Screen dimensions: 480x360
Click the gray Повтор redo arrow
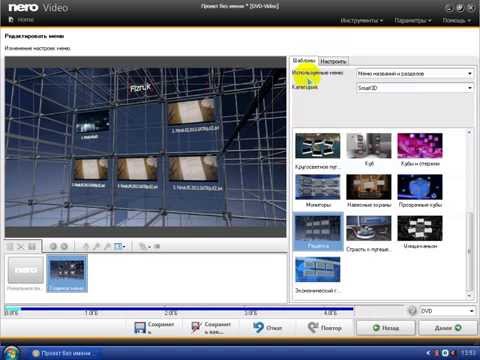(x=313, y=327)
